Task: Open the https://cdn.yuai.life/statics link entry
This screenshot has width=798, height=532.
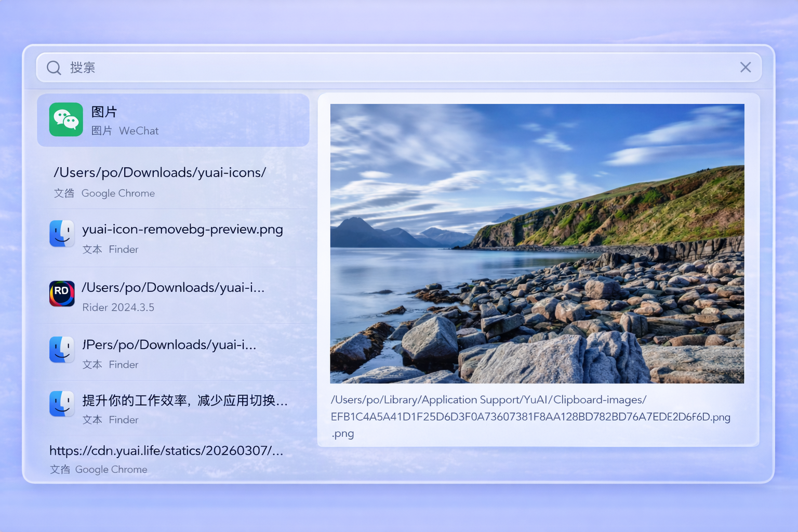Action: (166, 450)
